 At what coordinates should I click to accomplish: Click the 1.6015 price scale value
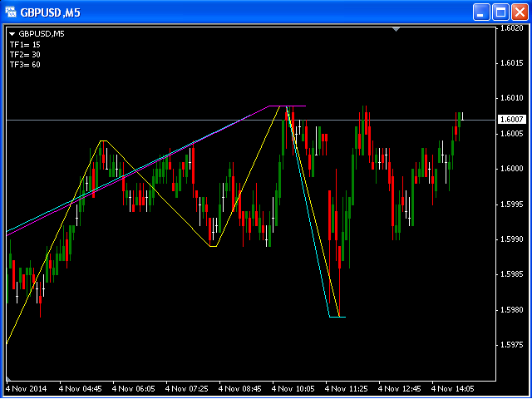(513, 63)
